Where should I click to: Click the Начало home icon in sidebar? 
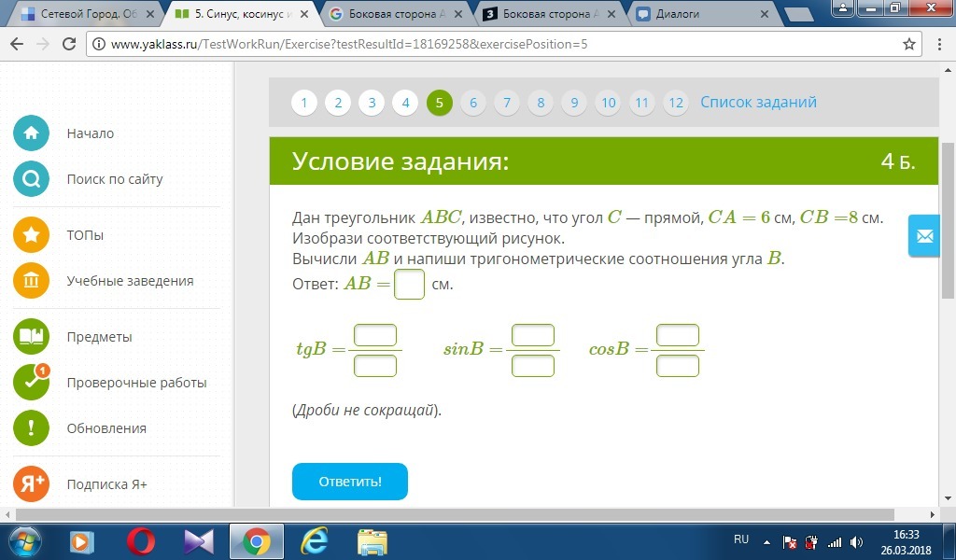(31, 133)
